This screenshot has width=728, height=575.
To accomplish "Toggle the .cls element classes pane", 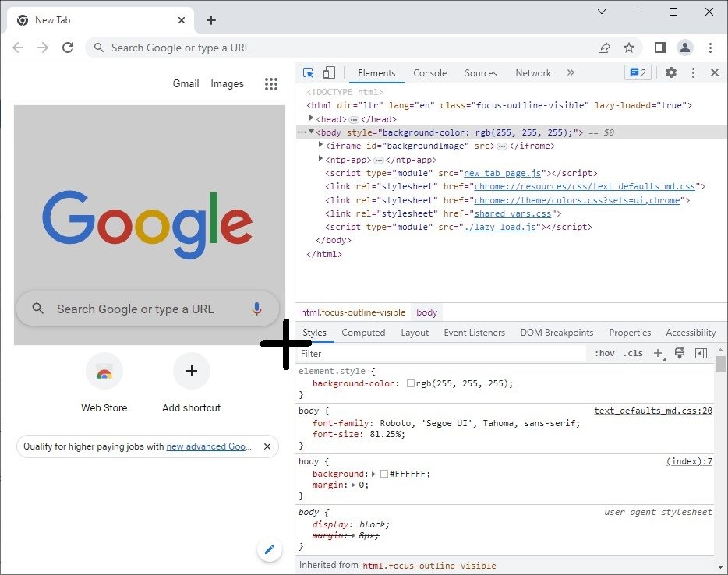I will [x=633, y=354].
